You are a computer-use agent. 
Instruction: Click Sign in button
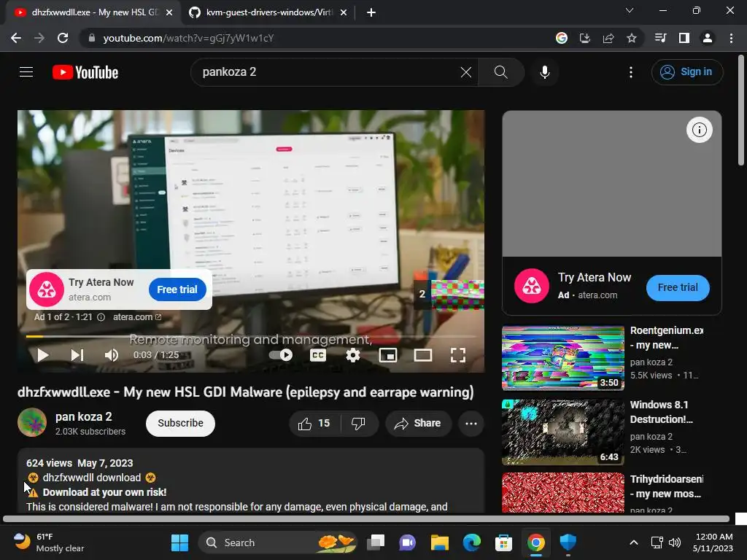pos(687,72)
